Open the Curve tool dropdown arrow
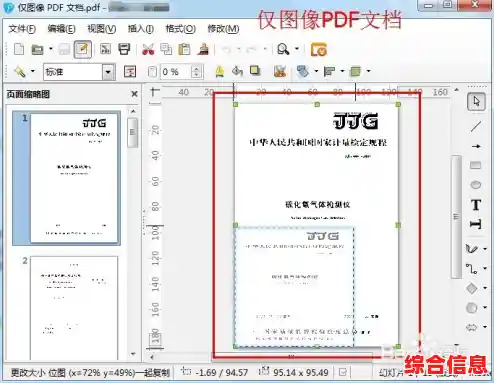 coord(485,249)
